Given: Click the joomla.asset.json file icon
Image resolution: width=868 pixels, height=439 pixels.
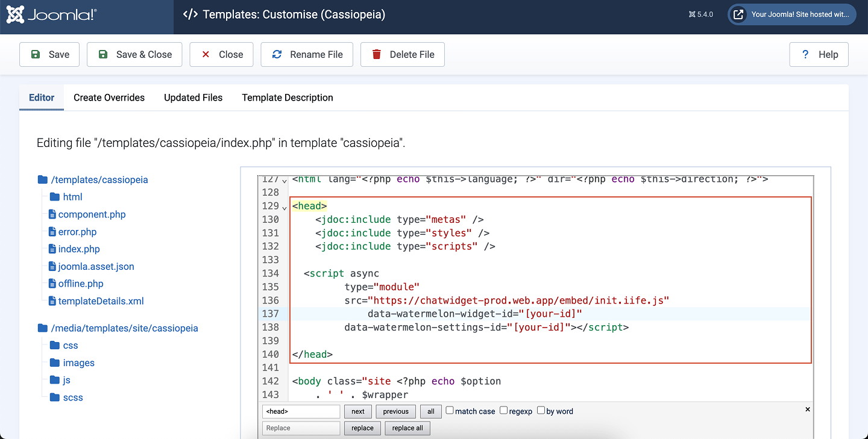Looking at the screenshot, I should (52, 266).
